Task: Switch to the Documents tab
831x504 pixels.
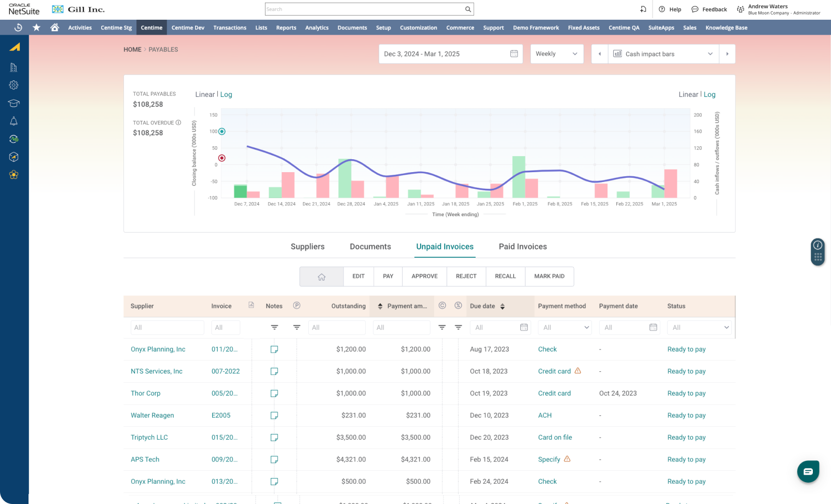Action: coord(370,247)
